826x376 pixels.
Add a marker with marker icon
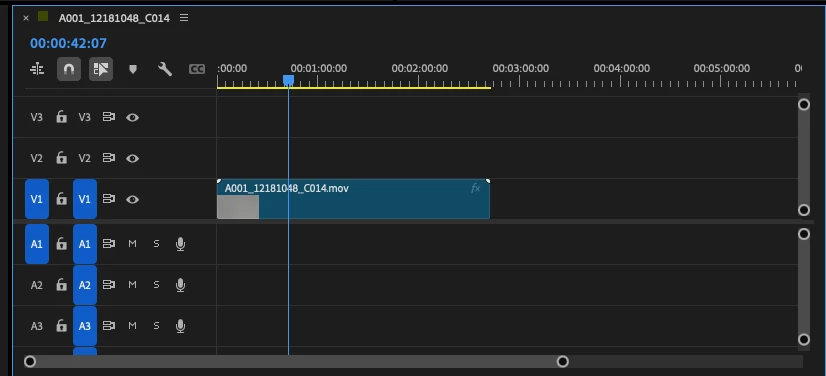click(133, 69)
